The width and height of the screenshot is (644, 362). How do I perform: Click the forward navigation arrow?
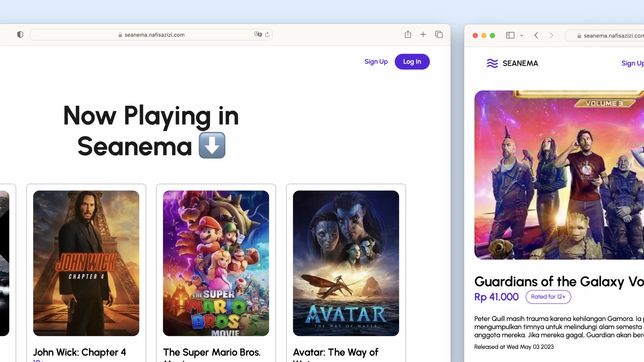point(551,35)
